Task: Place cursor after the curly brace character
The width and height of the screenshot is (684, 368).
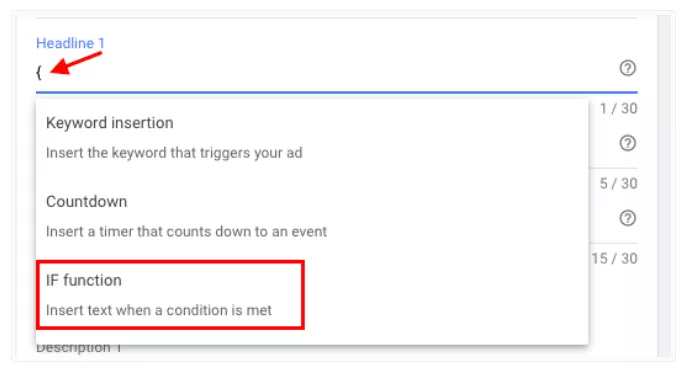Action: point(43,72)
